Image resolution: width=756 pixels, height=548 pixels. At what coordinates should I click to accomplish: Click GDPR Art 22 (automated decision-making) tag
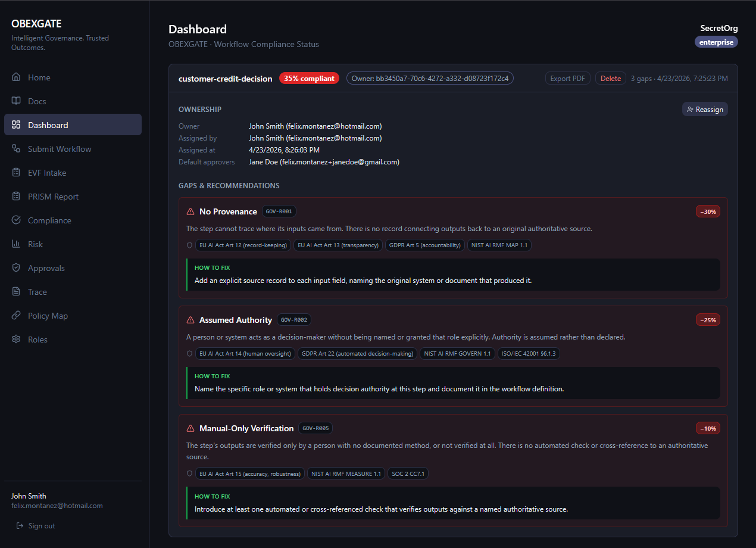[357, 353]
